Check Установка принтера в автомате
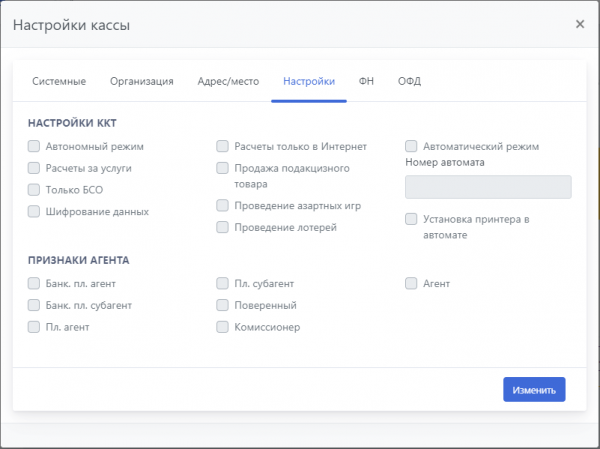This screenshot has height=449, width=600. (411, 219)
